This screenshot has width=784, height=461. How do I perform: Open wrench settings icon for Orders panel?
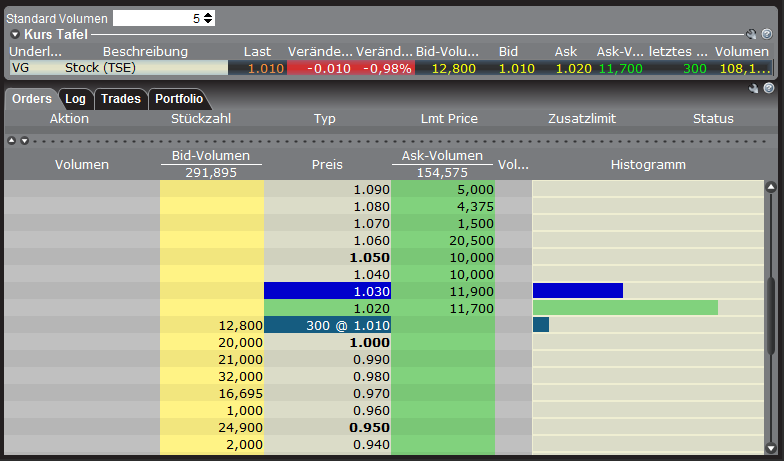click(x=754, y=89)
